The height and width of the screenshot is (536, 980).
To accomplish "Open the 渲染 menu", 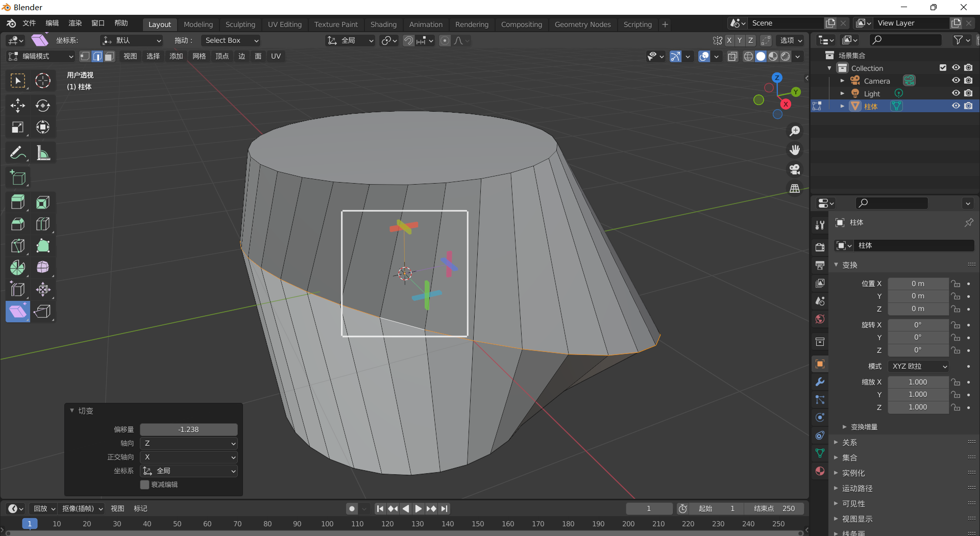I will tap(75, 23).
